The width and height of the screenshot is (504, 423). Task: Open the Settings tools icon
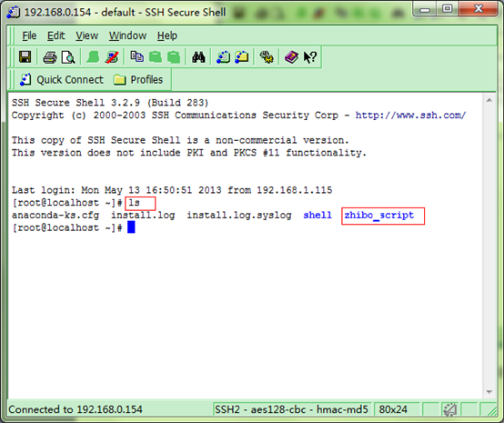click(x=267, y=57)
